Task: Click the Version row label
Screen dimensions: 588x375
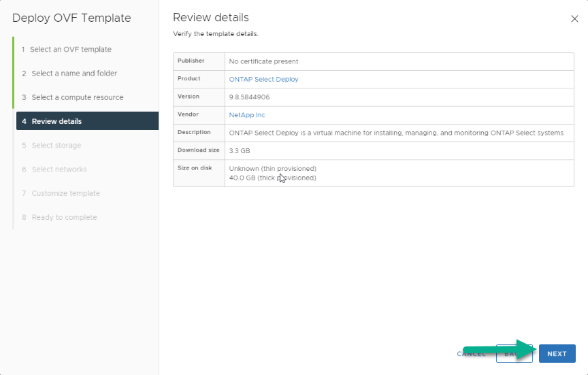Action: pos(189,97)
